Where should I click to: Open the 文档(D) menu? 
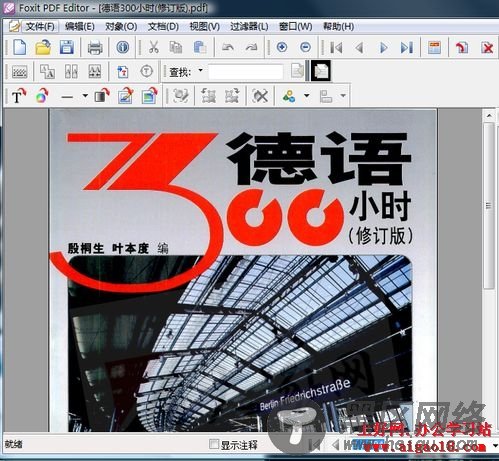[x=163, y=27]
